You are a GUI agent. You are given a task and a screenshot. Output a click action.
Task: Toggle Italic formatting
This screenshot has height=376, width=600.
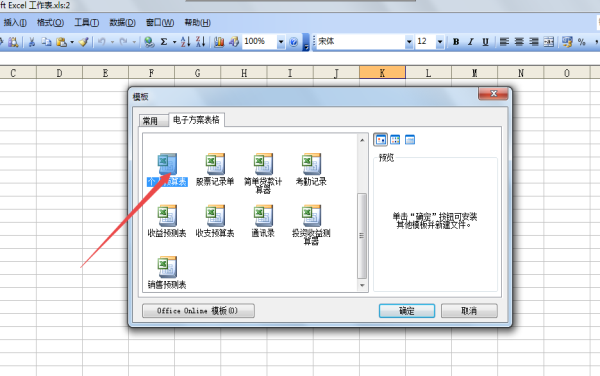(x=471, y=42)
